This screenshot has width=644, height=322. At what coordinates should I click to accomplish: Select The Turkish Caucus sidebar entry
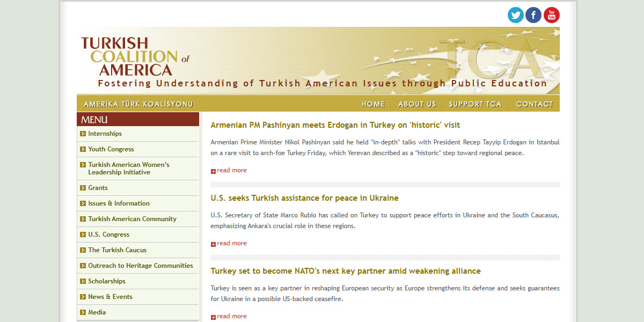(117, 250)
